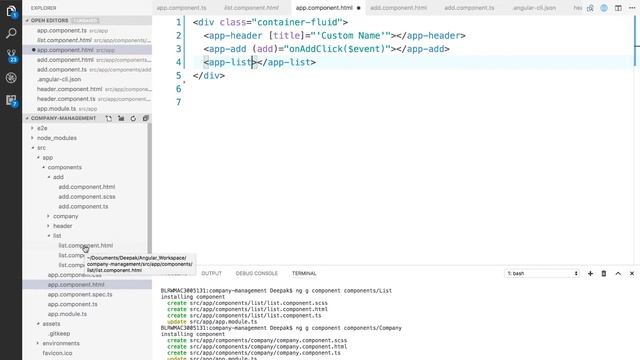Viewport: 640px width, 360px height.
Task: Click the open changes icon in editor toolbar
Action: click(590, 8)
